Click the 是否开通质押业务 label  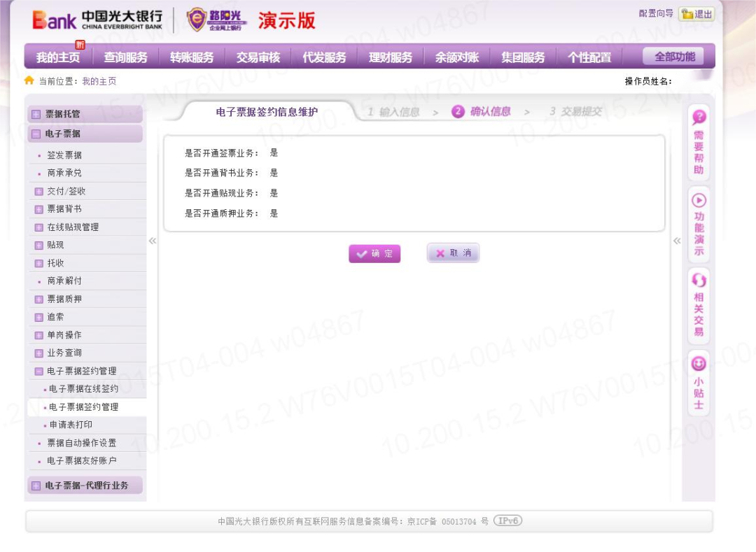point(221,213)
